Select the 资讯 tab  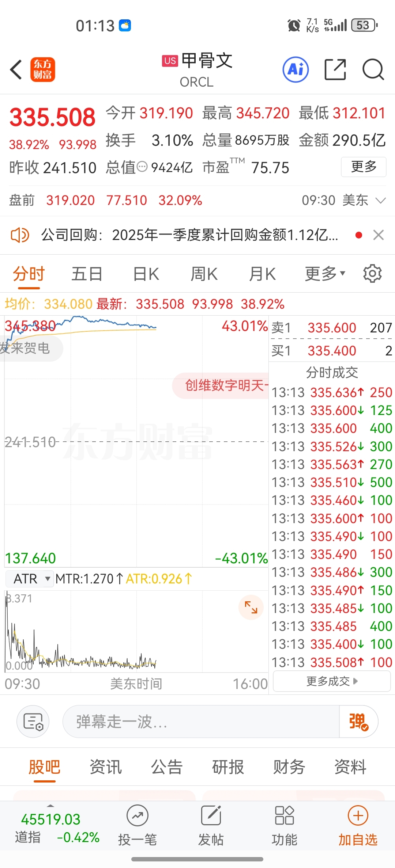click(106, 767)
